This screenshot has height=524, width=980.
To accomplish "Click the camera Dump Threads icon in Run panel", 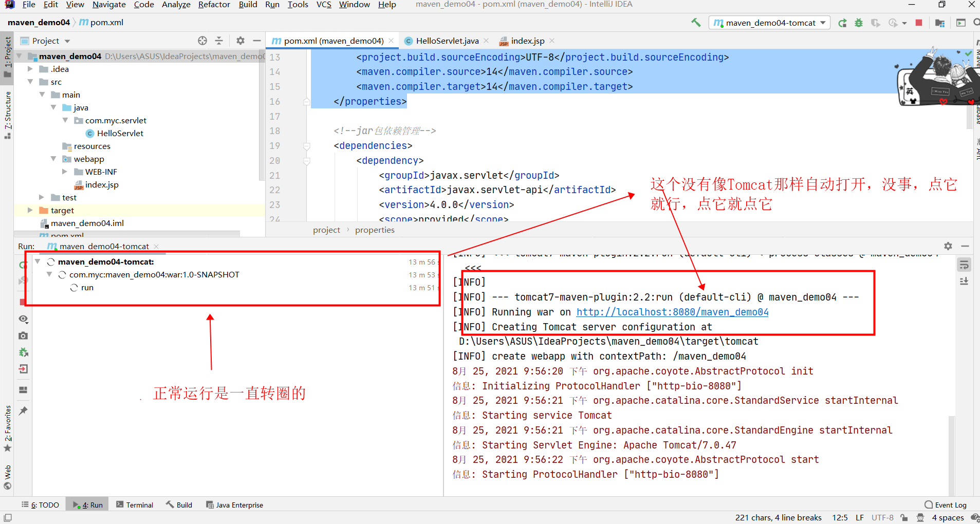I will coord(23,335).
